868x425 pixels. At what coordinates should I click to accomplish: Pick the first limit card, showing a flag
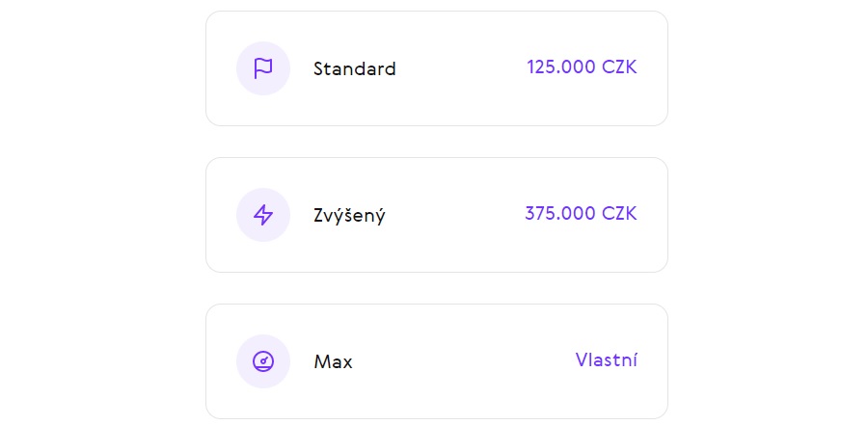(x=437, y=68)
